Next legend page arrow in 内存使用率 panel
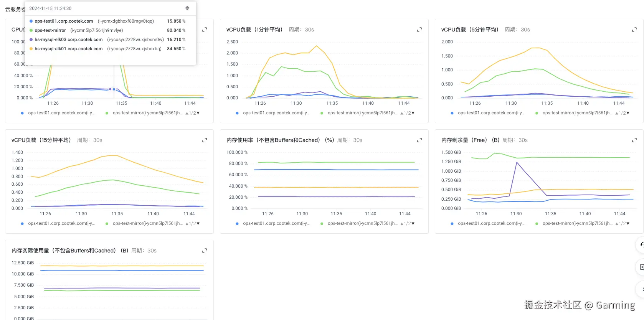Image resolution: width=644 pixels, height=320 pixels. click(413, 224)
